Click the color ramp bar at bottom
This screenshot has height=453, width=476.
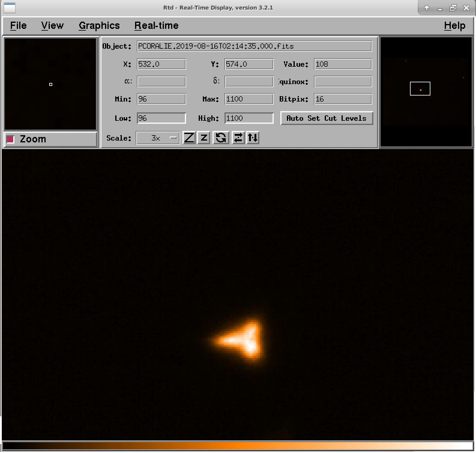[x=237, y=445]
